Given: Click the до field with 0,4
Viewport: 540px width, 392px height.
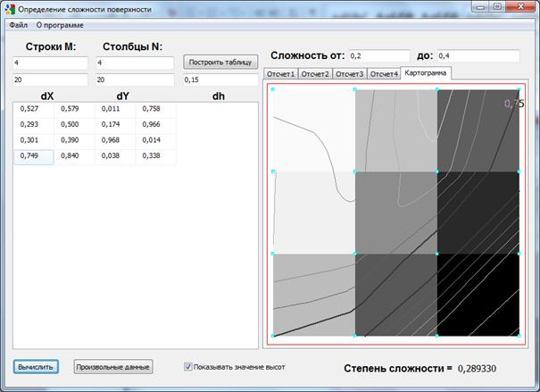Looking at the screenshot, I should click(x=478, y=55).
